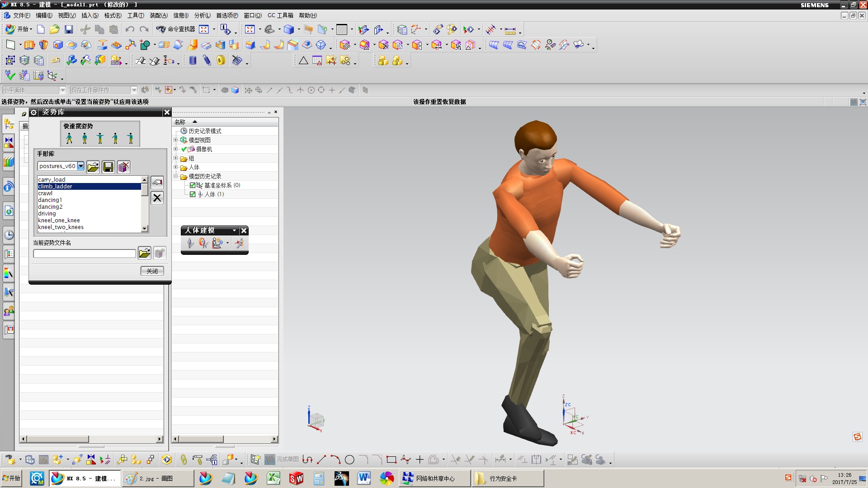Select the driving posture in list
The width and height of the screenshot is (868, 488).
(x=90, y=214)
